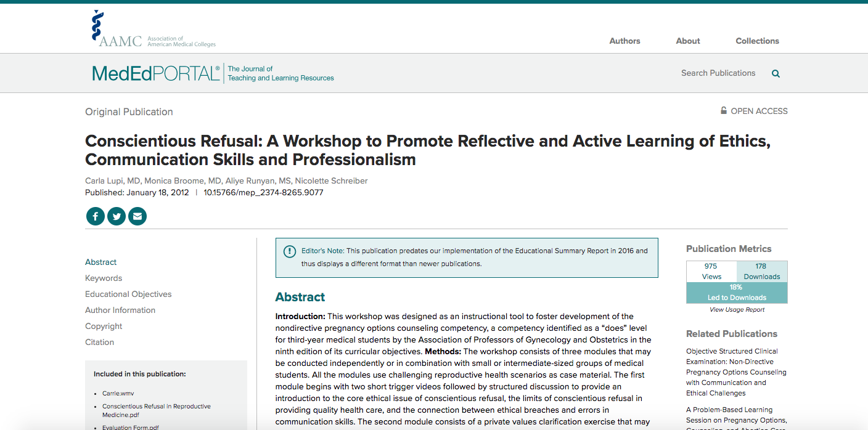Click author Monica Broome, MD

click(x=182, y=181)
